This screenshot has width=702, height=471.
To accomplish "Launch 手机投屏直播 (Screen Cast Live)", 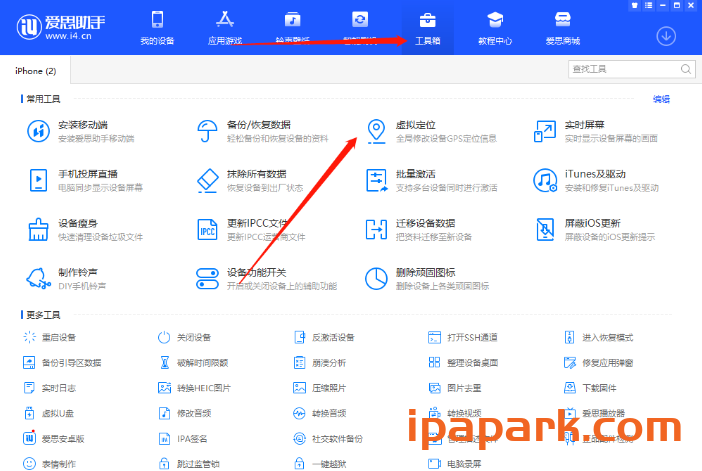I will point(85,180).
